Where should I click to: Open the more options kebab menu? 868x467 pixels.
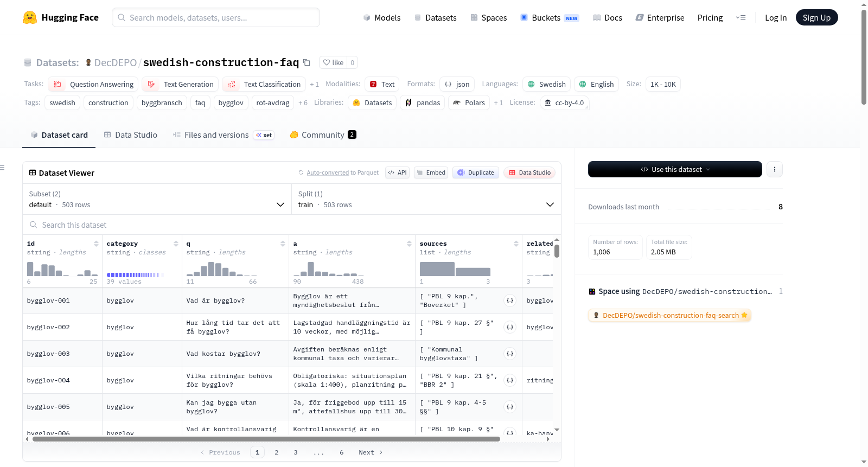(x=775, y=169)
